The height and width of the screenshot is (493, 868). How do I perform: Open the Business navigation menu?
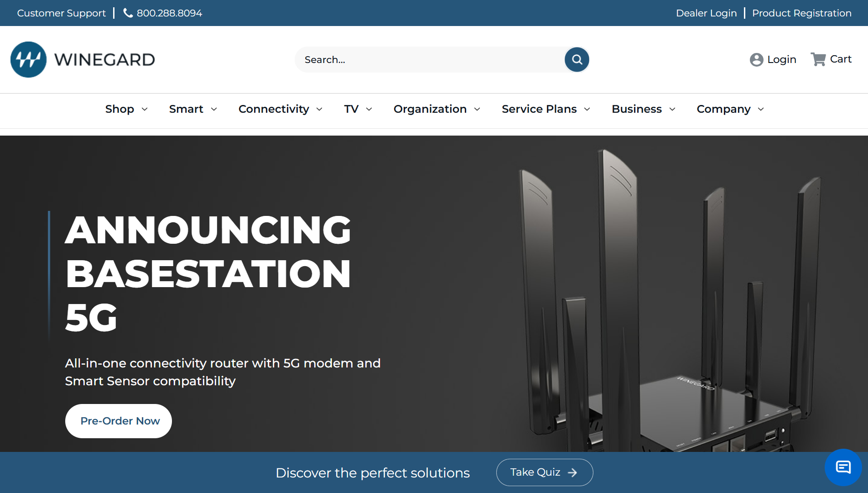coord(643,109)
